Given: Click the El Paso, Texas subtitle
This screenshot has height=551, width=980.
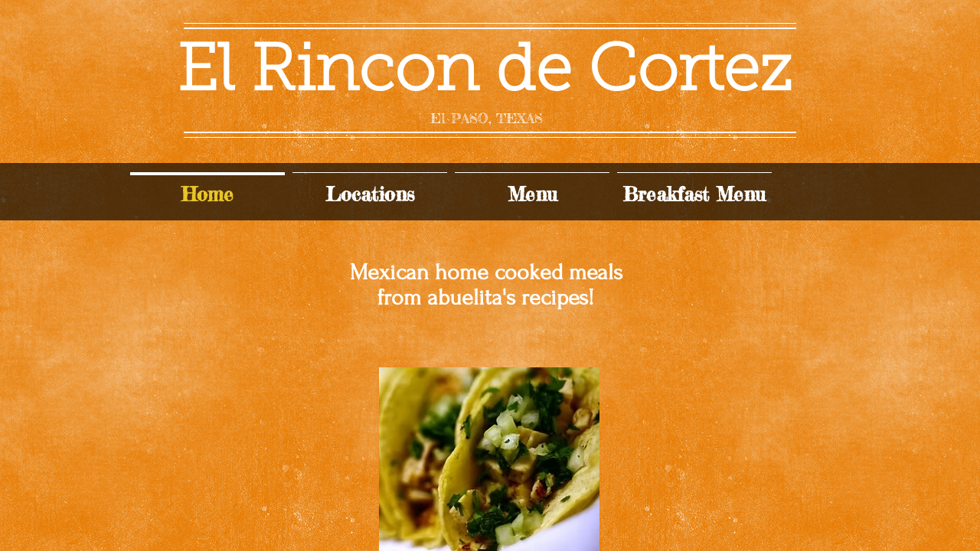Looking at the screenshot, I should coord(486,119).
